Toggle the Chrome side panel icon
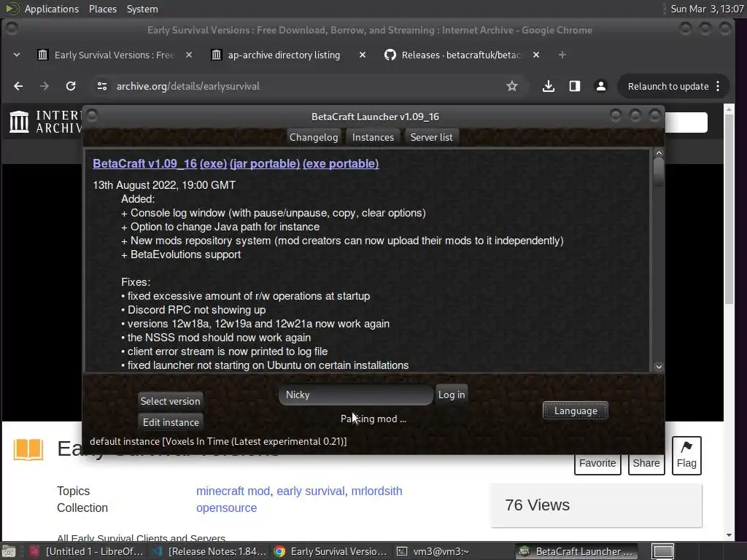 575,86
